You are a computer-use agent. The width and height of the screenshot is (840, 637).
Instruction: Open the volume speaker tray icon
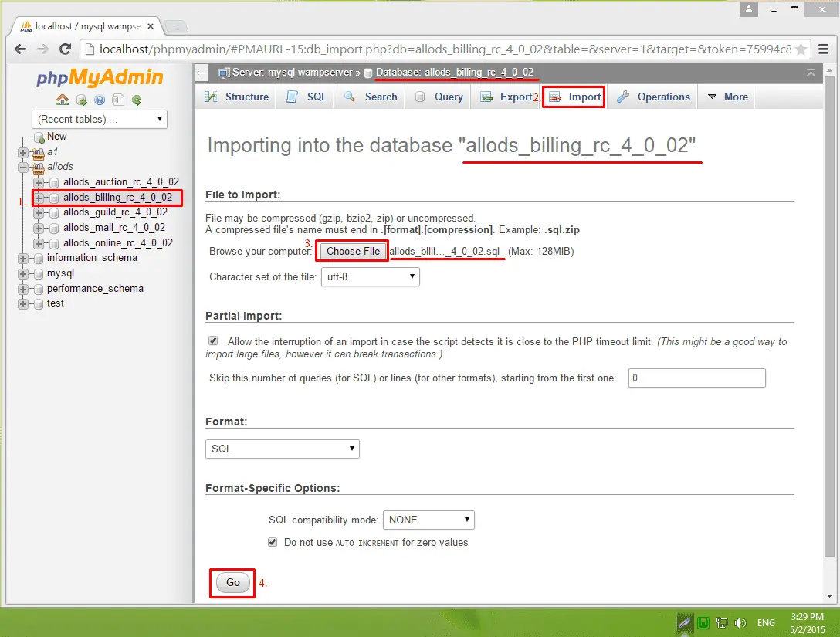click(740, 623)
